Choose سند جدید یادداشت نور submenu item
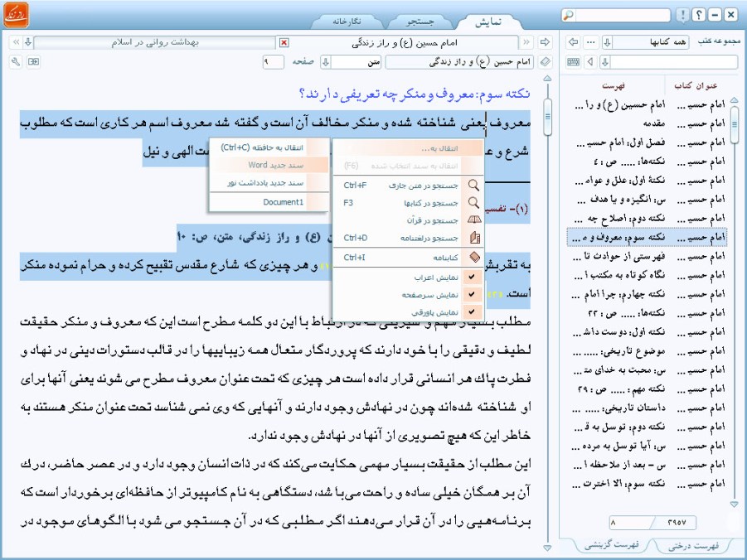Viewport: 747px width, 560px height. click(269, 183)
